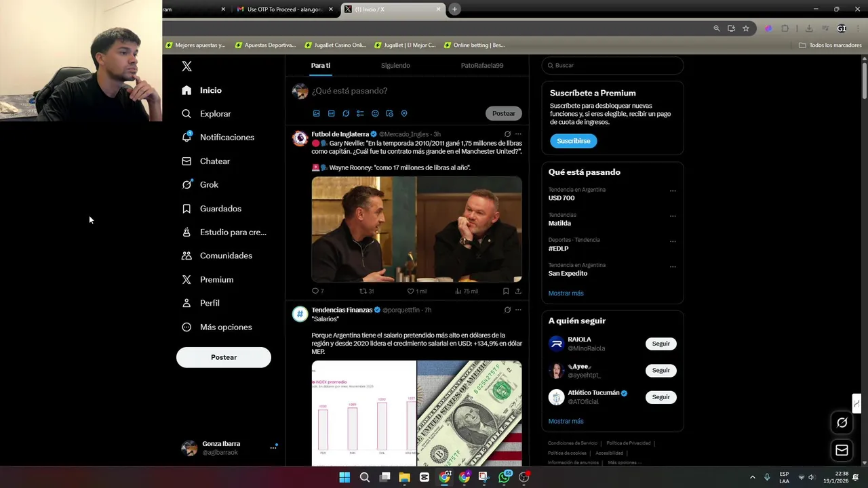Image resolution: width=868 pixels, height=488 pixels.
Task: Click Mostrar más under A quién seguir
Action: coord(566,422)
